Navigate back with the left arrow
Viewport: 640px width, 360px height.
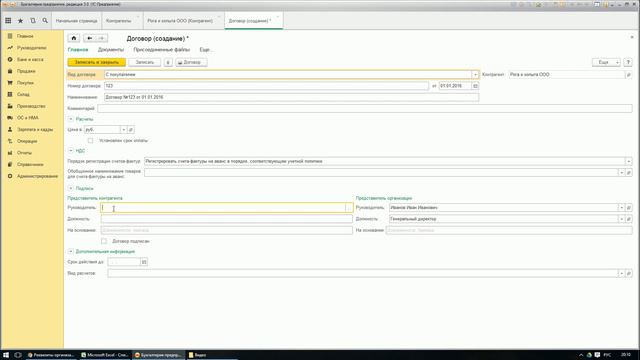click(89, 38)
